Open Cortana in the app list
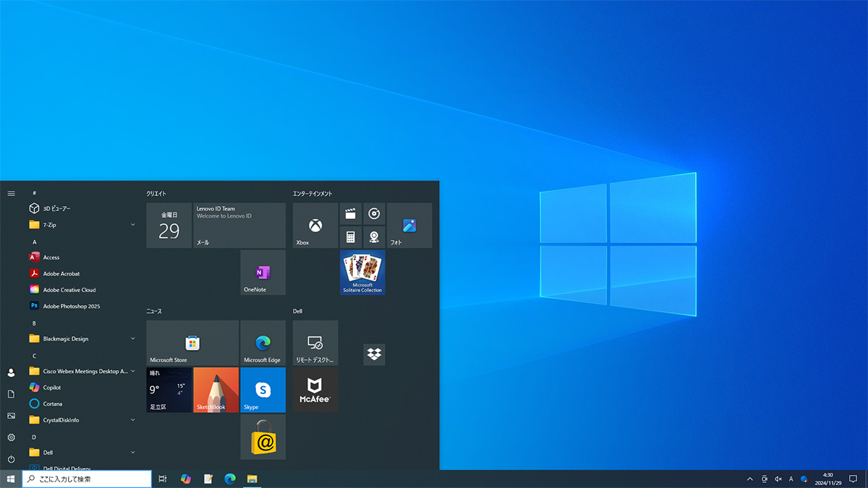868x488 pixels. click(81, 403)
